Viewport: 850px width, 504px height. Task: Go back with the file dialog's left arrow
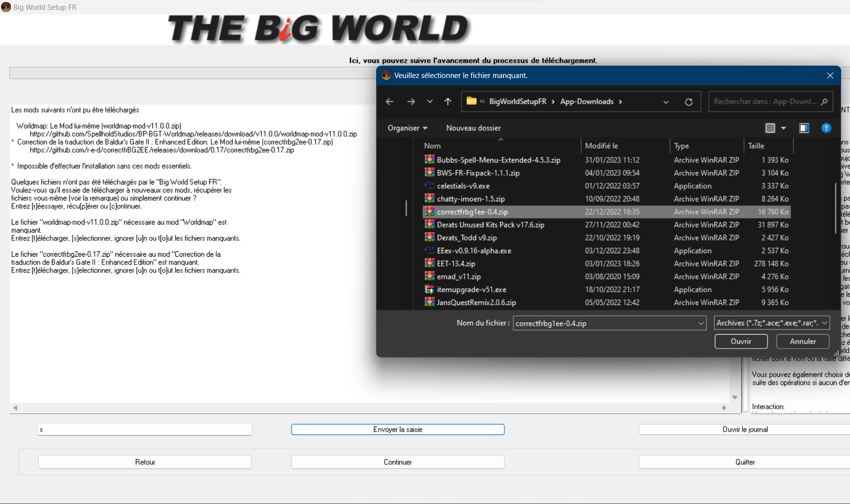pos(389,102)
